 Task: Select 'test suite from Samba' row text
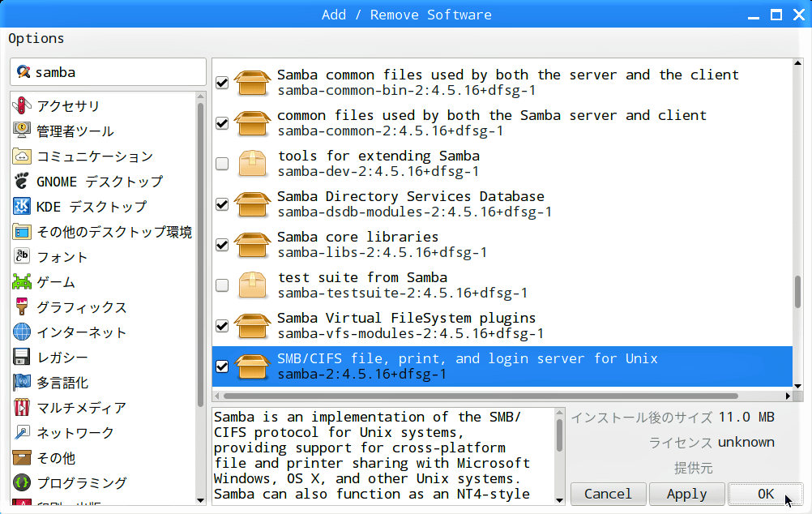[362, 278]
